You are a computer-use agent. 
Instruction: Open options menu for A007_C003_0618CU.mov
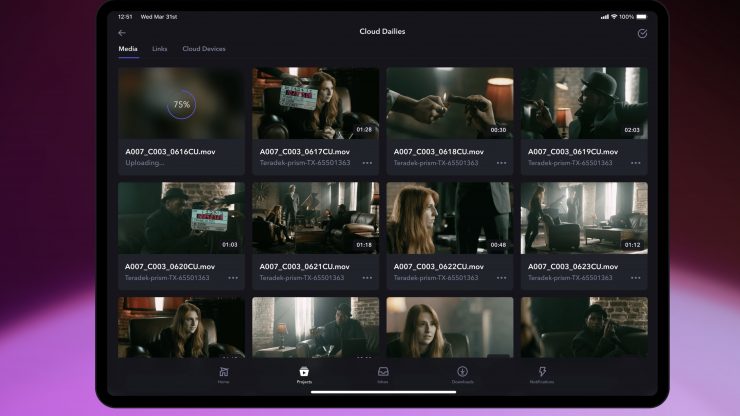click(501, 163)
